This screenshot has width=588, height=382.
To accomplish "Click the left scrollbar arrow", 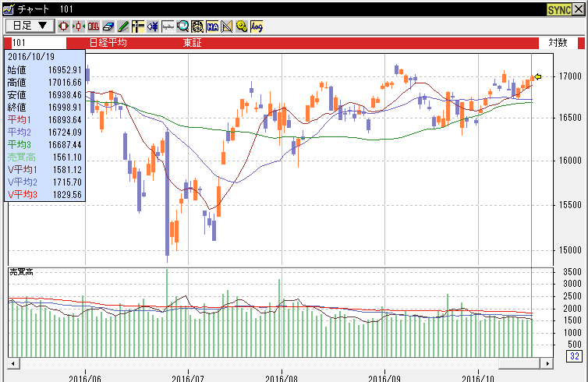I will coord(13,364).
